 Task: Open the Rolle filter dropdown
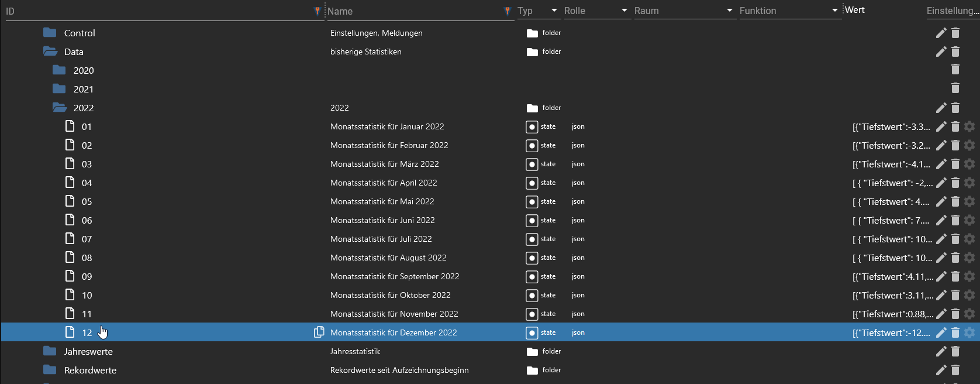pyautogui.click(x=624, y=11)
